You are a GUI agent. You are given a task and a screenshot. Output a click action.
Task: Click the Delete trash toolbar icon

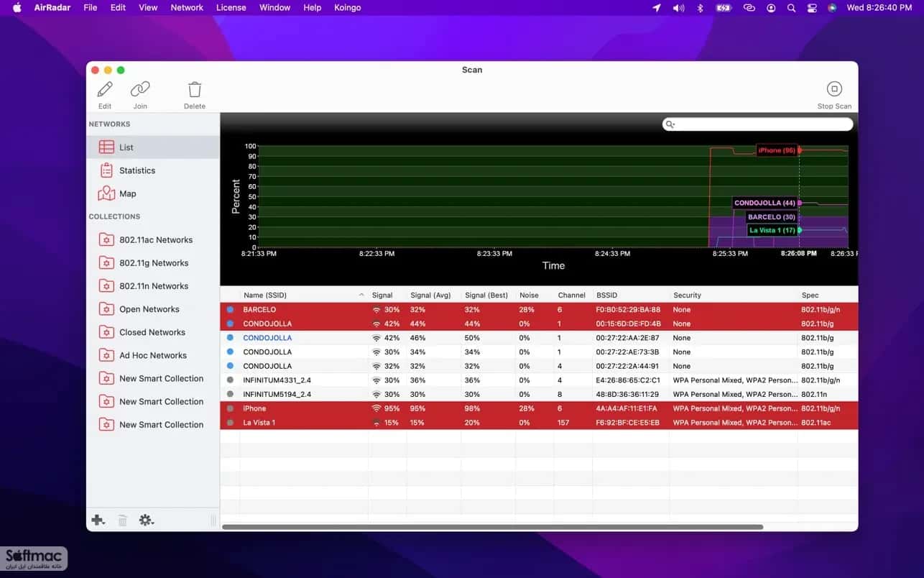tap(195, 89)
